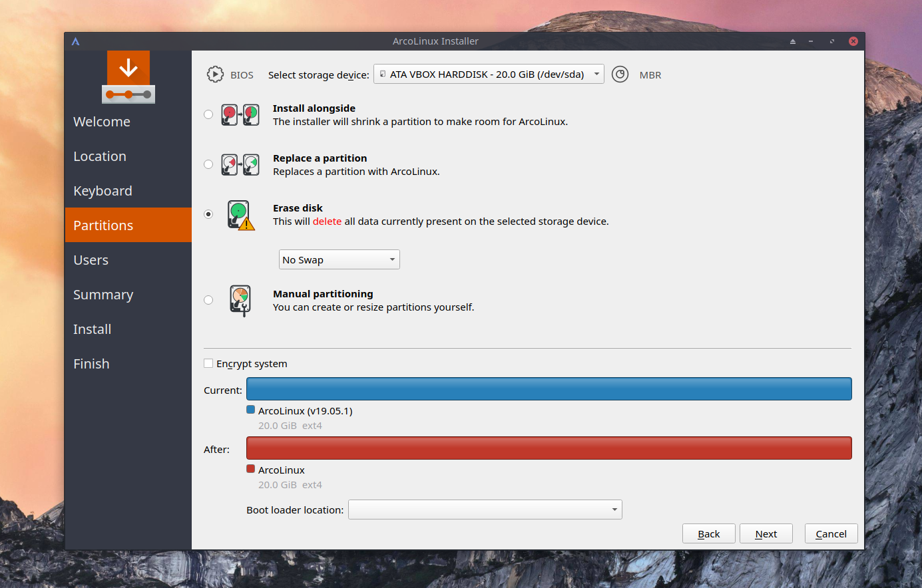
Task: Click the BIOS boot mode icon
Action: [215, 74]
